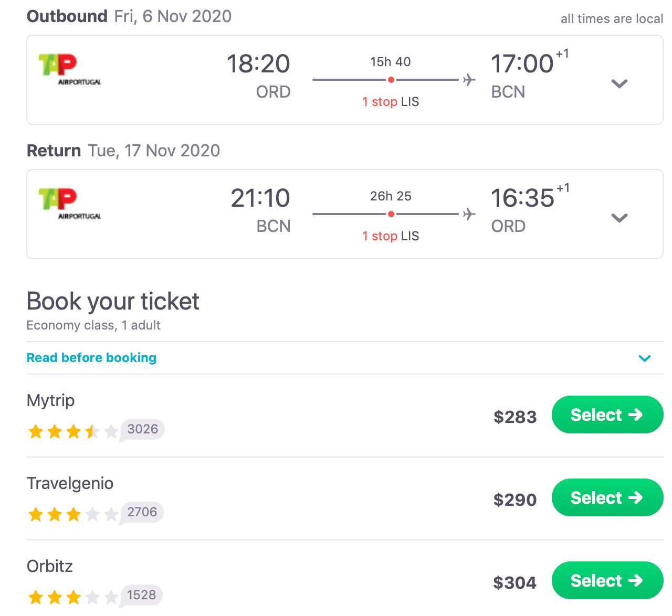Open the Read before booking link
The height and width of the screenshot is (616, 672).
pos(92,358)
